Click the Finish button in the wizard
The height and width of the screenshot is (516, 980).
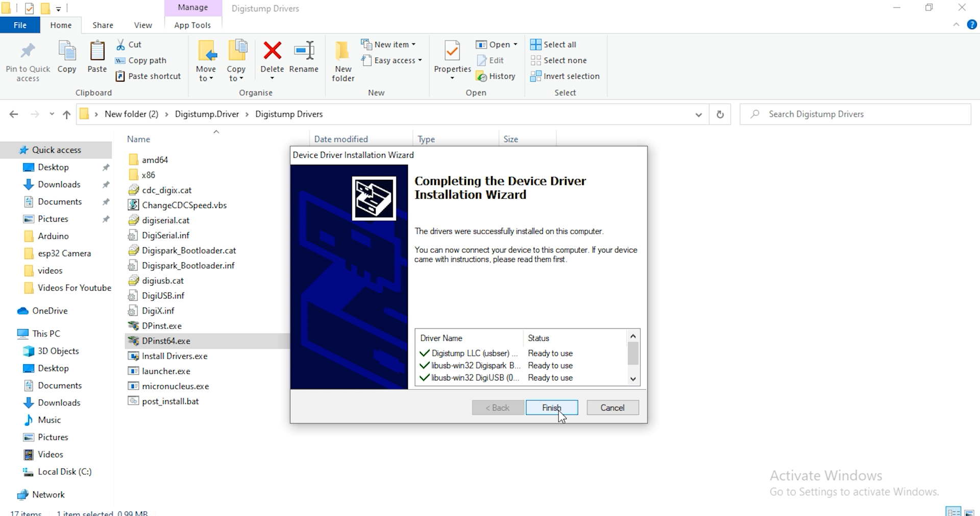tap(551, 408)
